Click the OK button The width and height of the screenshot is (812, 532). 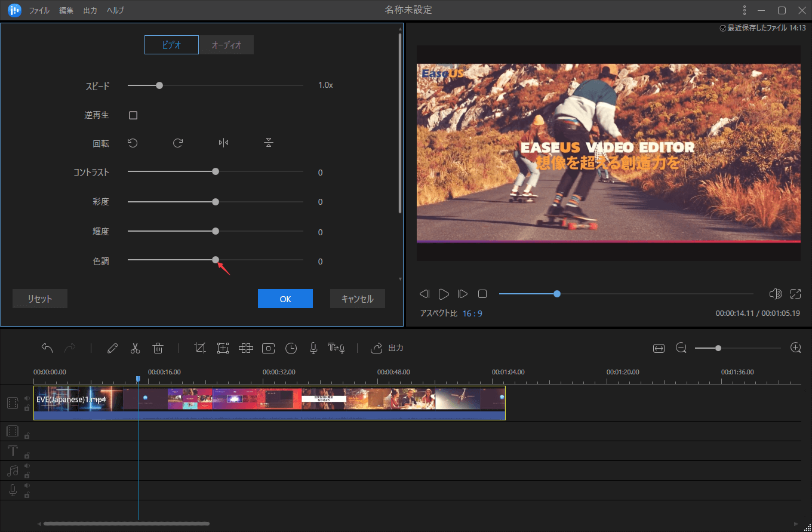tap(285, 299)
